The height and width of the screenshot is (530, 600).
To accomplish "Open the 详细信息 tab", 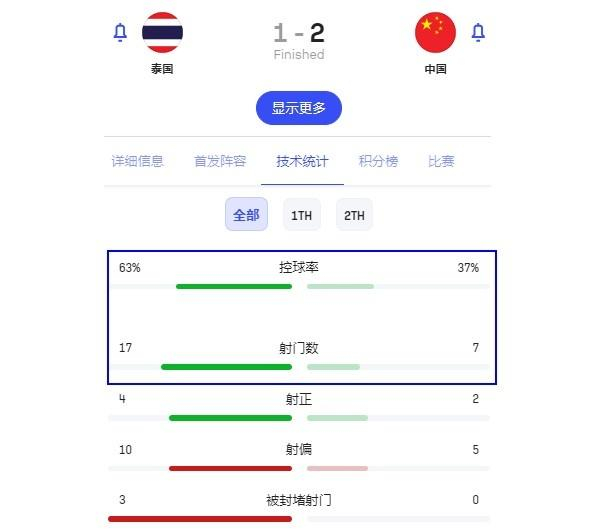I will coord(138,161).
